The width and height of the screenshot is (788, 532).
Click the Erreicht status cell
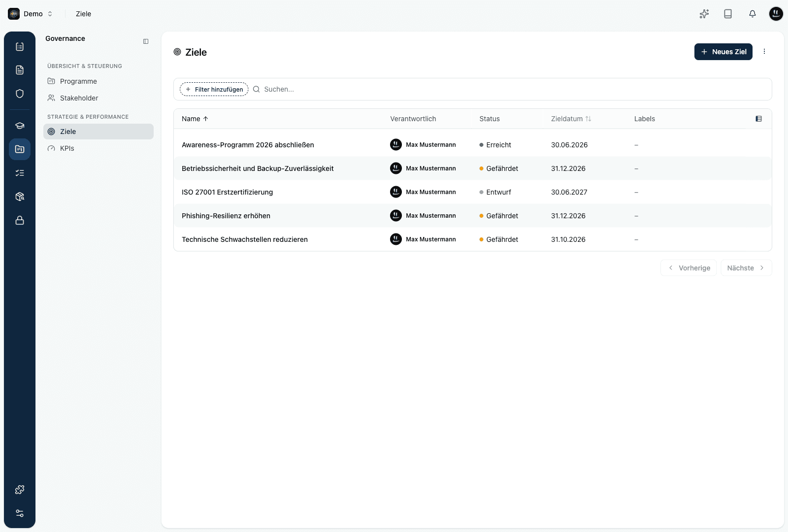click(495, 145)
